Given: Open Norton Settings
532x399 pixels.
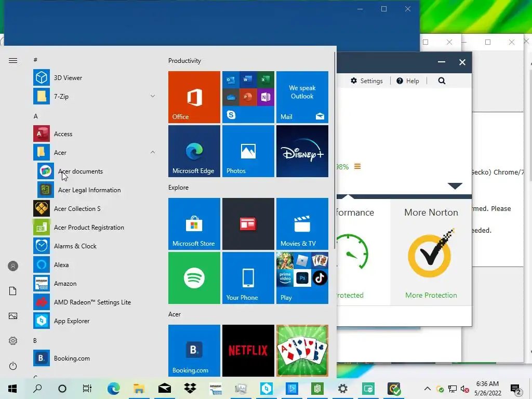Looking at the screenshot, I should (366, 81).
